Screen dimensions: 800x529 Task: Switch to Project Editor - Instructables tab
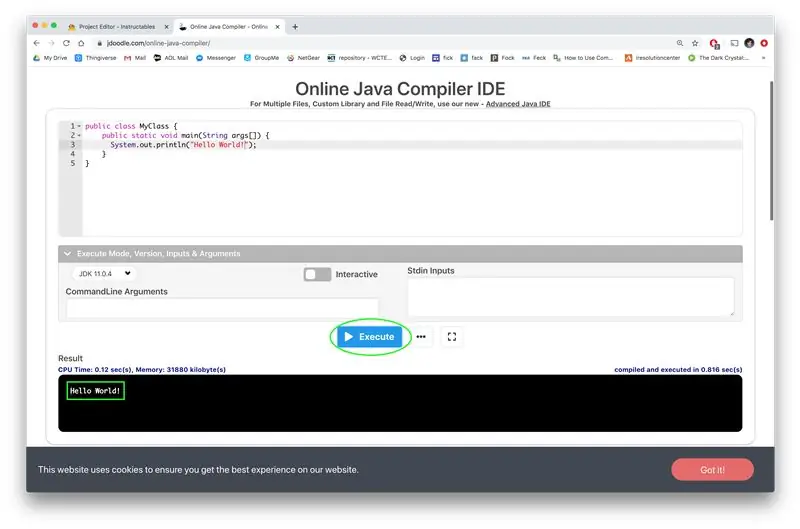coord(116,27)
